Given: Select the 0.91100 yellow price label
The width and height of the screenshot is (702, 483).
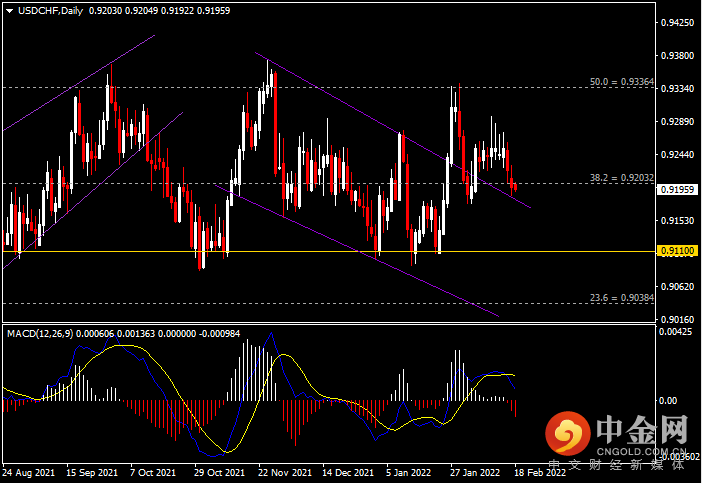Looking at the screenshot, I should pyautogui.click(x=677, y=251).
